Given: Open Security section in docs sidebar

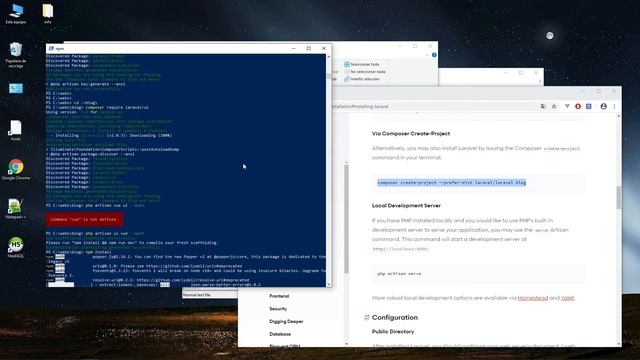Looking at the screenshot, I should coord(278,309).
